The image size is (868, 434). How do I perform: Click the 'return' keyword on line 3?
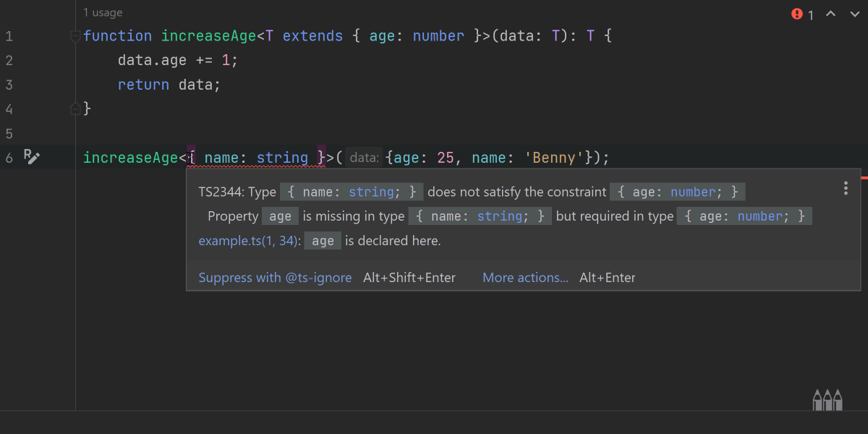click(143, 85)
